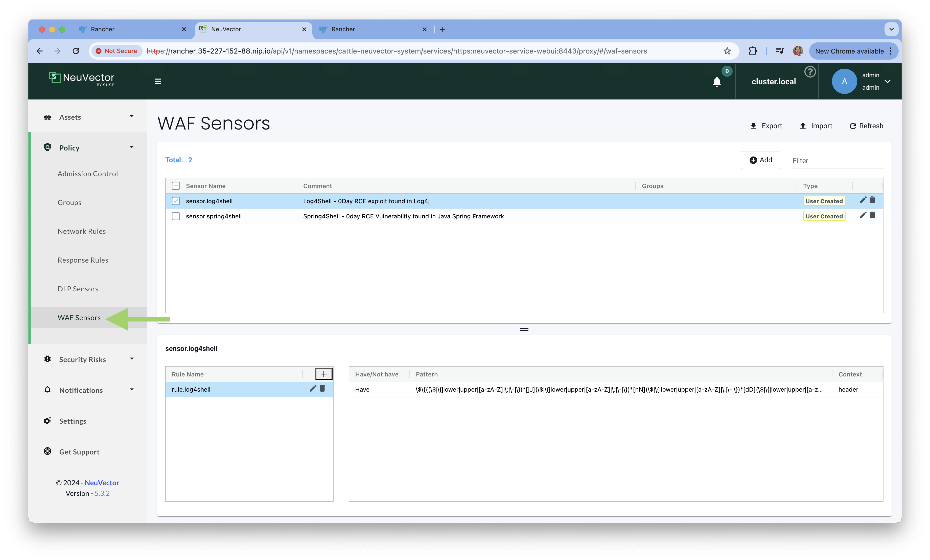
Task: Toggle the select-all sensors header checkbox
Action: [176, 186]
